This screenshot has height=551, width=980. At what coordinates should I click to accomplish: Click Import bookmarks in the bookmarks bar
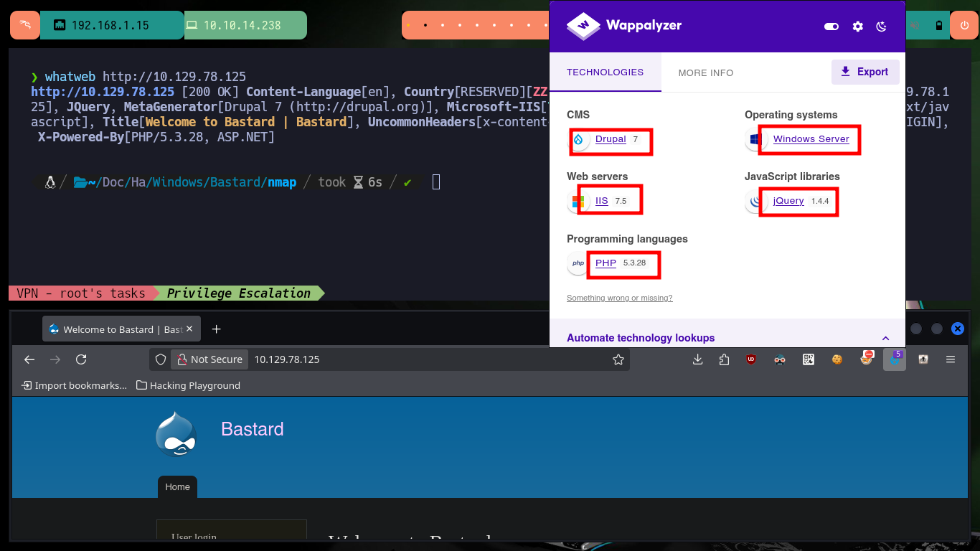[x=75, y=385]
